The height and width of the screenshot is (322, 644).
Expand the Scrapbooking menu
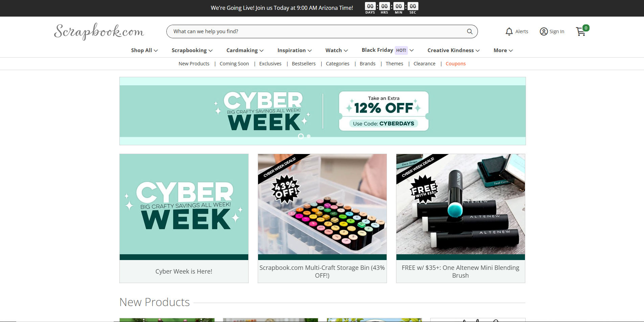pyautogui.click(x=192, y=50)
